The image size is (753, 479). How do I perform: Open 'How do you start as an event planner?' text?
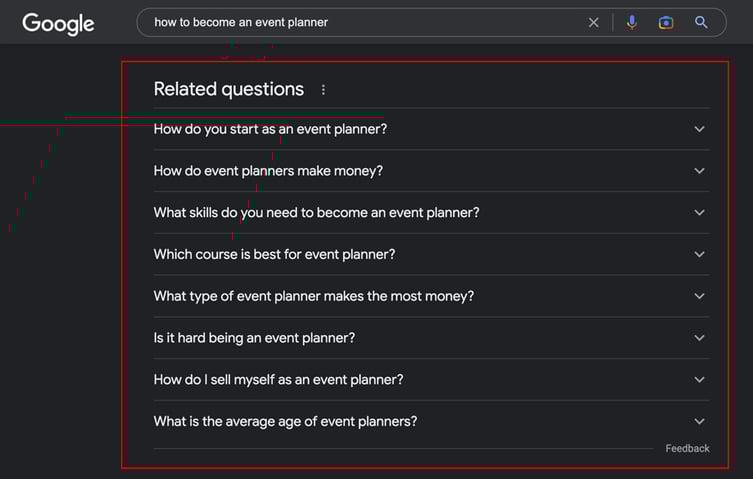[x=270, y=129]
